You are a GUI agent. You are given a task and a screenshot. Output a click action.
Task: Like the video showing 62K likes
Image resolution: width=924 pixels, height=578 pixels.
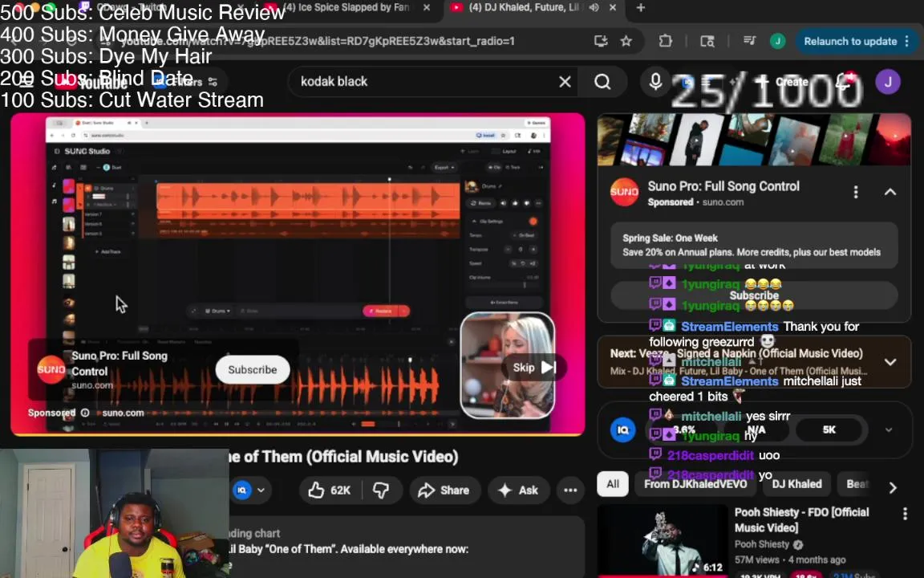point(330,490)
